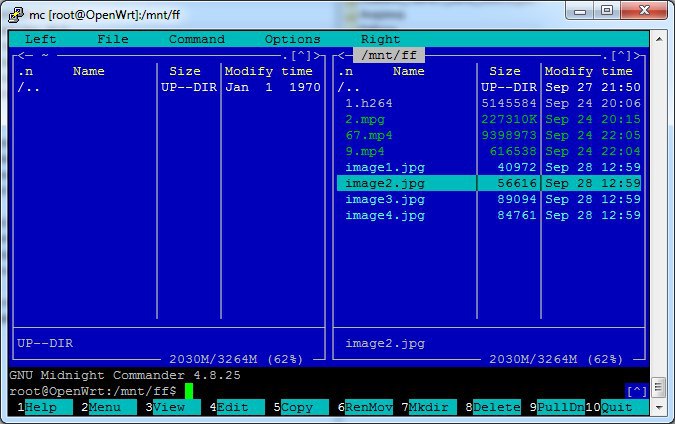Open command line history [^] button
The height and width of the screenshot is (424, 675).
(x=637, y=391)
